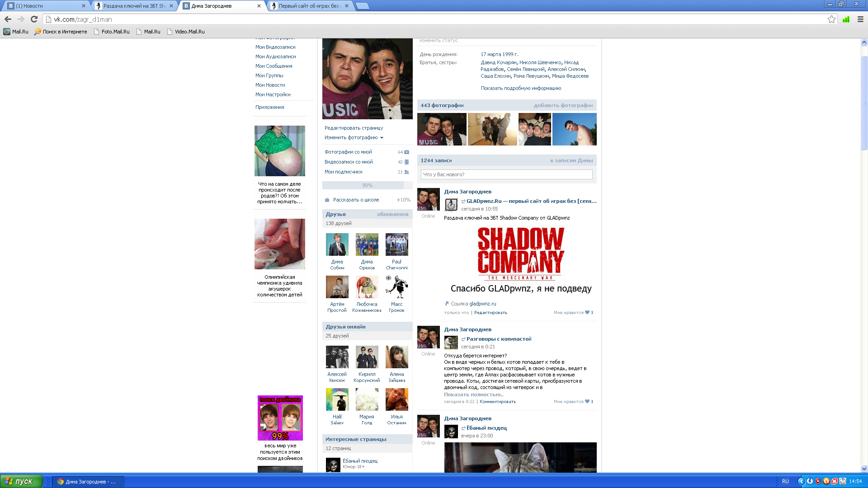868x488 pixels.
Task: Click camera icon next to 64 photos
Action: (406, 152)
